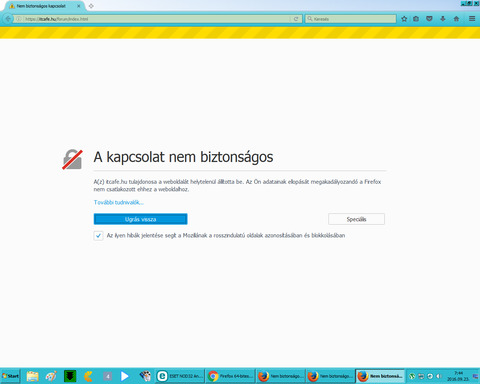
Task: Open site information icon in address bar
Action: (x=19, y=19)
